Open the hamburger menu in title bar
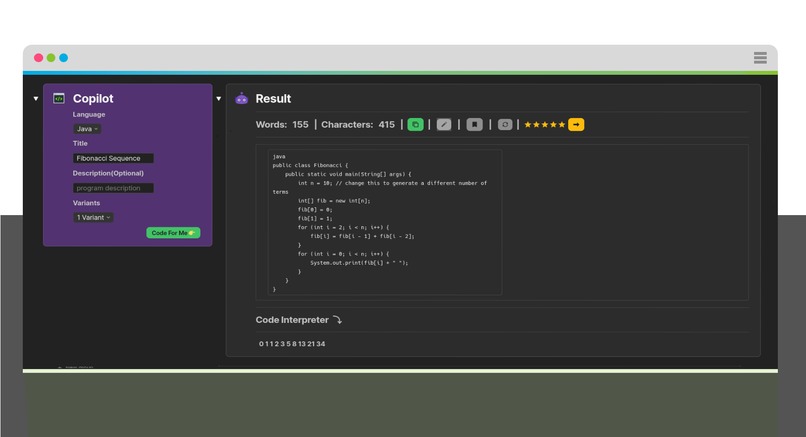This screenshot has width=806, height=437. 760,58
